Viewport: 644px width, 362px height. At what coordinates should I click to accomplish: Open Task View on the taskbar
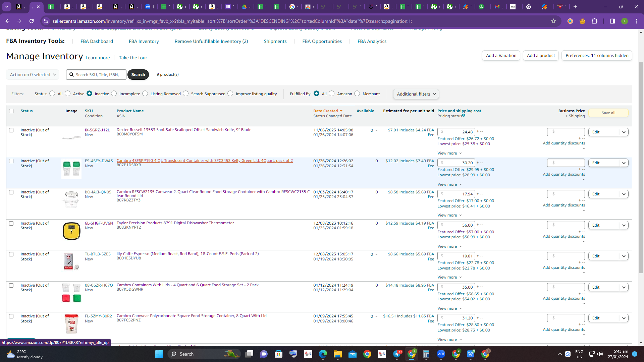pos(249,354)
